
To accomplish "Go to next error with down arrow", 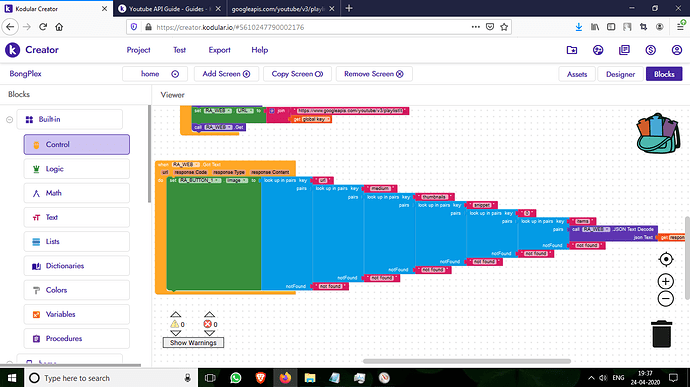I will pos(209,333).
